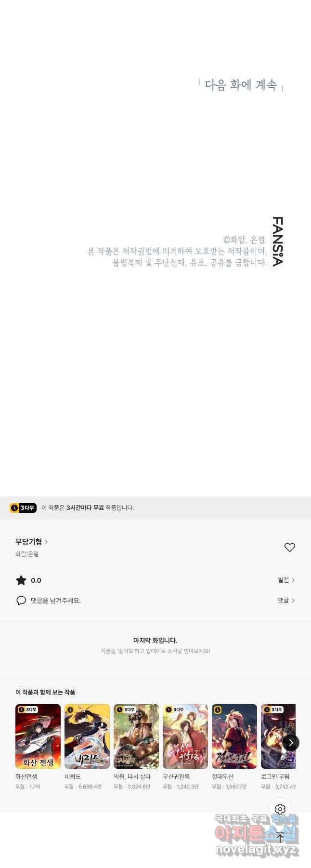Screen dimensions: 311x868
Task: Select 무신귀환록 title link
Action: (x=176, y=776)
